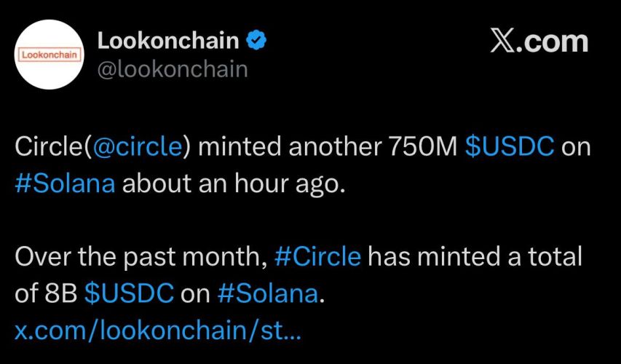The image size is (621, 364).
Task: Click the blue verified checkmark badge
Action: (256, 41)
